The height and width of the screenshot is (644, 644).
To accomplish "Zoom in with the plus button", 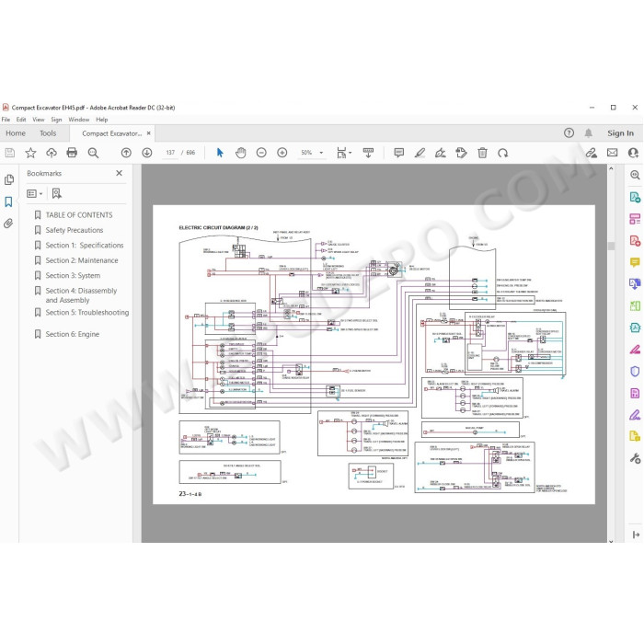I will point(282,153).
